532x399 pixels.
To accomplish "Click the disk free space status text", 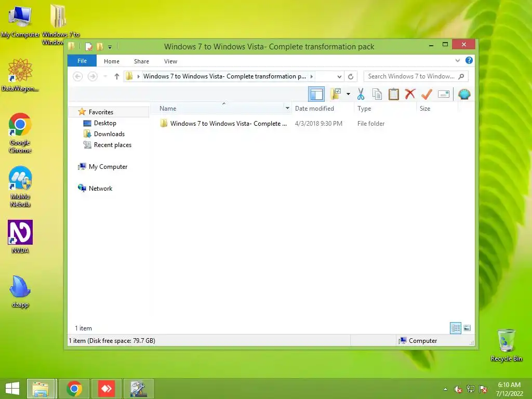I will pos(112,340).
